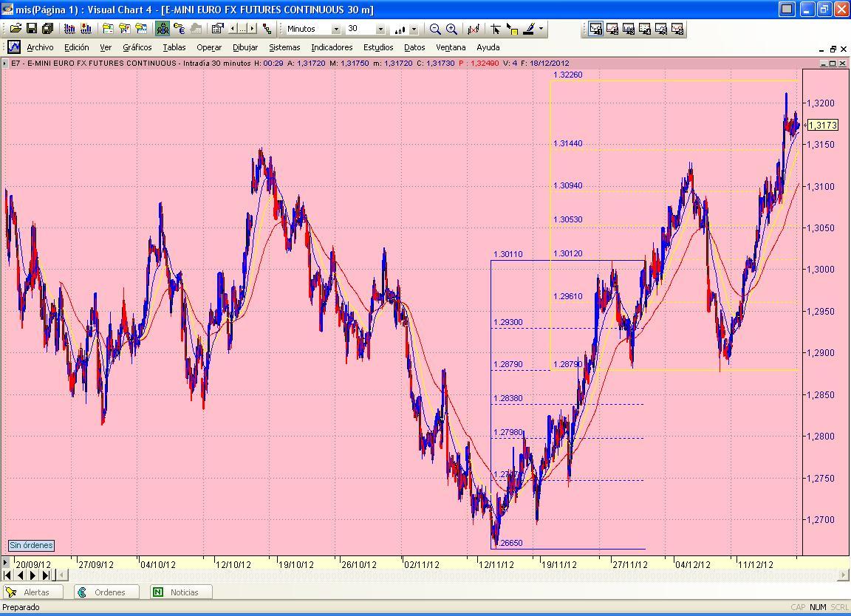Open the Minutos time unit dropdown
Image resolution: width=851 pixels, height=616 pixels.
(x=336, y=30)
